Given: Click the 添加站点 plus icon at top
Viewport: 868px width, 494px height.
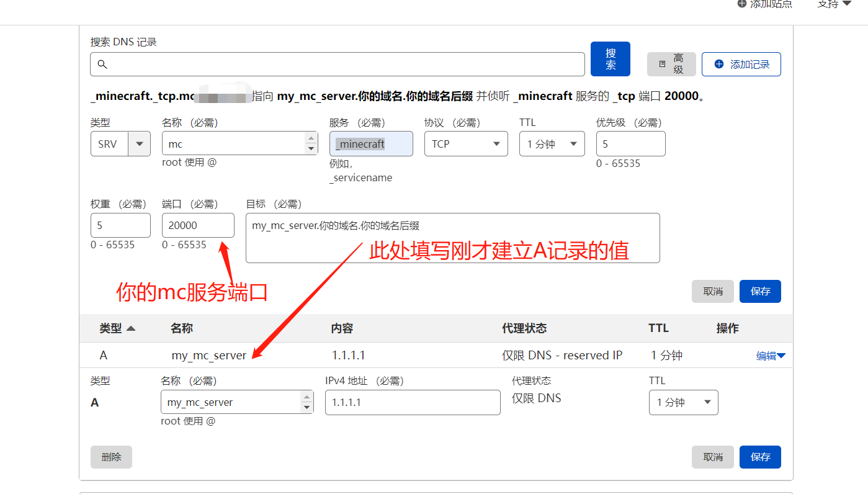Looking at the screenshot, I should [x=741, y=4].
